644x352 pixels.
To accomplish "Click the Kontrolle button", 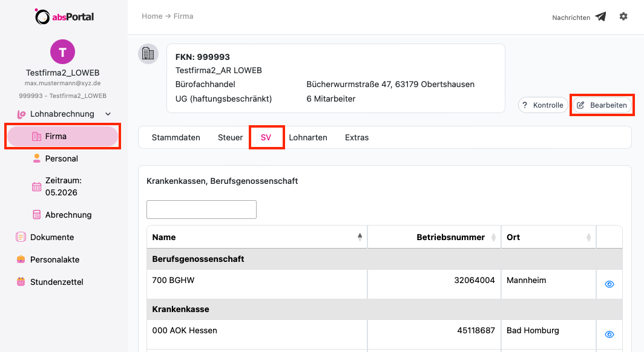I will point(543,105).
